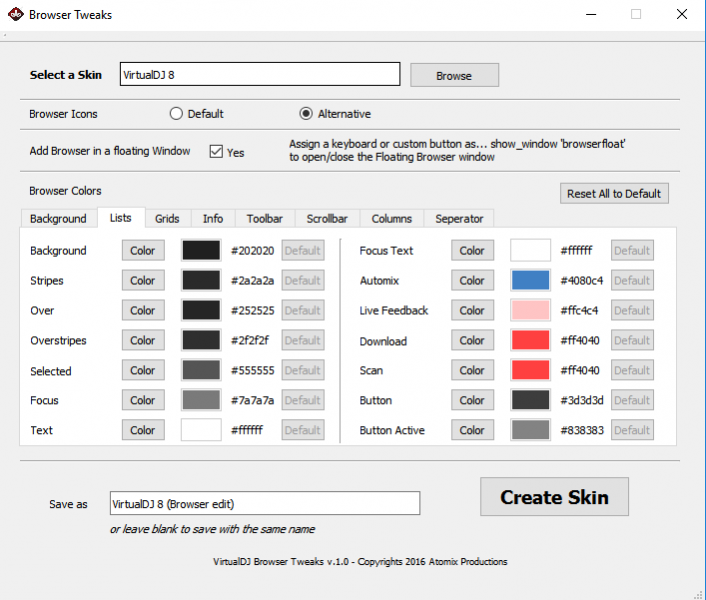Open the Grids tab

[167, 219]
